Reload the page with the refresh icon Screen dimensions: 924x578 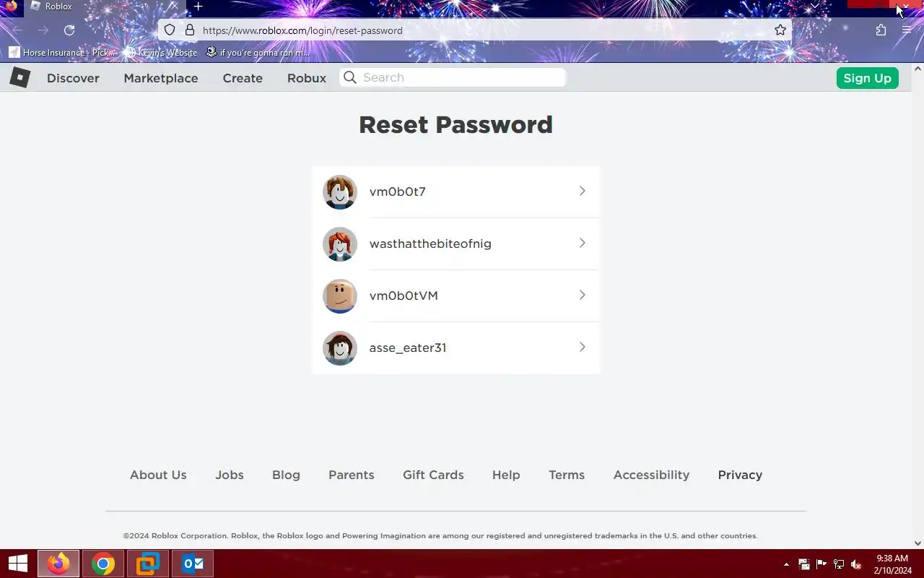coord(69,30)
